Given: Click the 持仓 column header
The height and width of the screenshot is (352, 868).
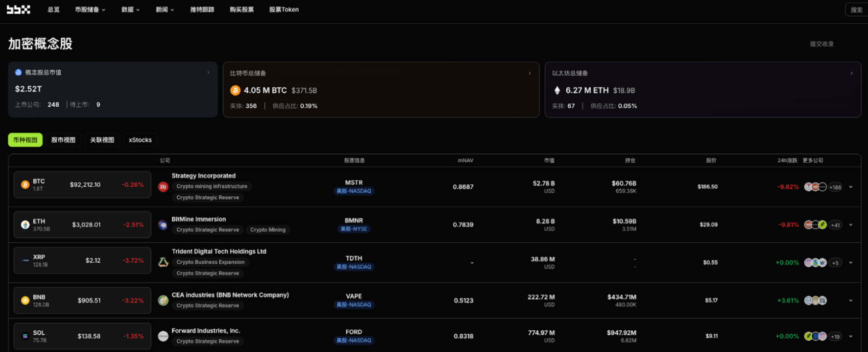Looking at the screenshot, I should coord(630,161).
